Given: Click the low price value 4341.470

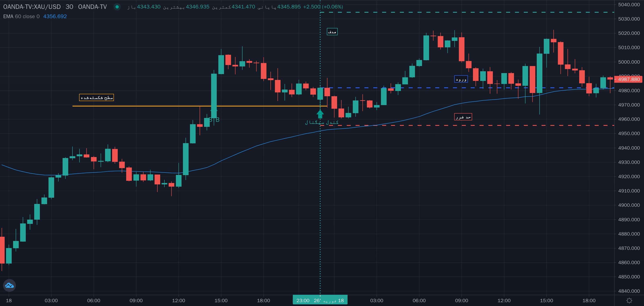Looking at the screenshot, I should [243, 7].
